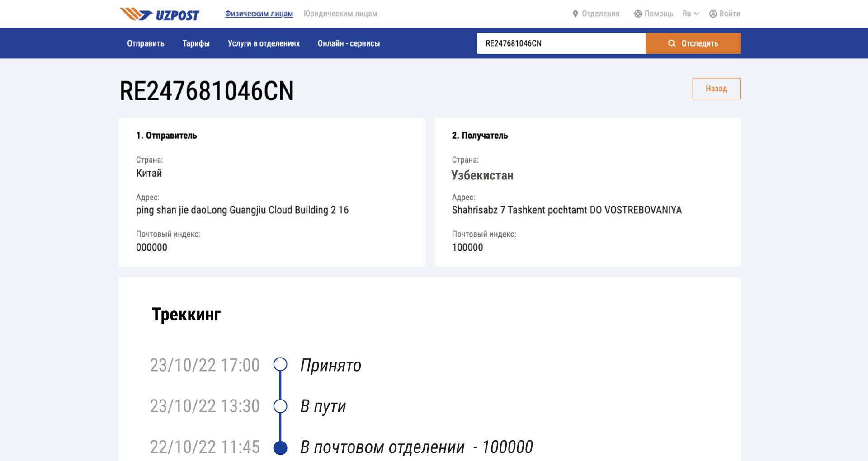
Task: Open the Отправить menu
Action: click(x=146, y=43)
